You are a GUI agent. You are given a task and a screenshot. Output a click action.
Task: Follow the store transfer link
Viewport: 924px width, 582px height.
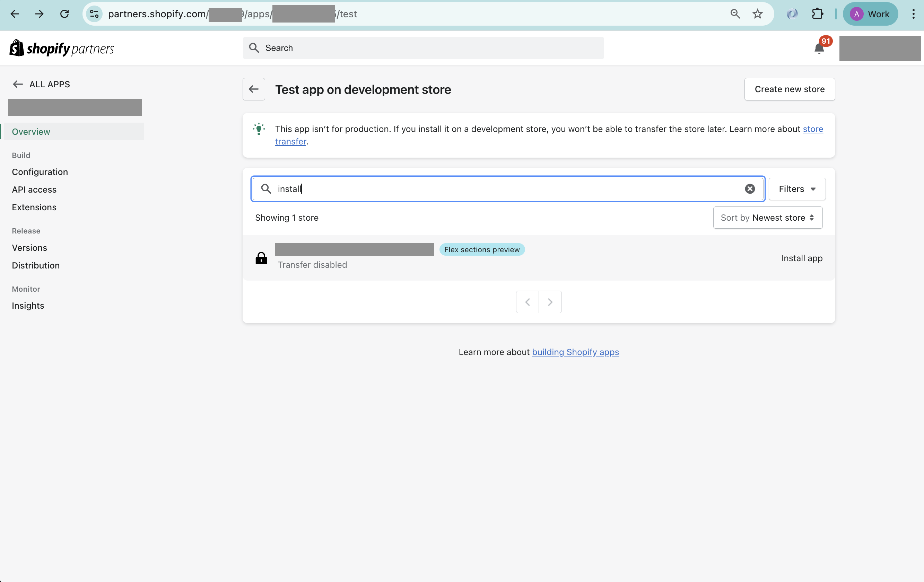pos(813,129)
